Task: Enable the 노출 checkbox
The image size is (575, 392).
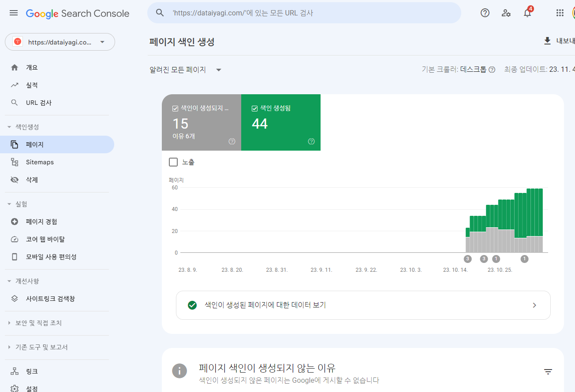Action: (173, 162)
